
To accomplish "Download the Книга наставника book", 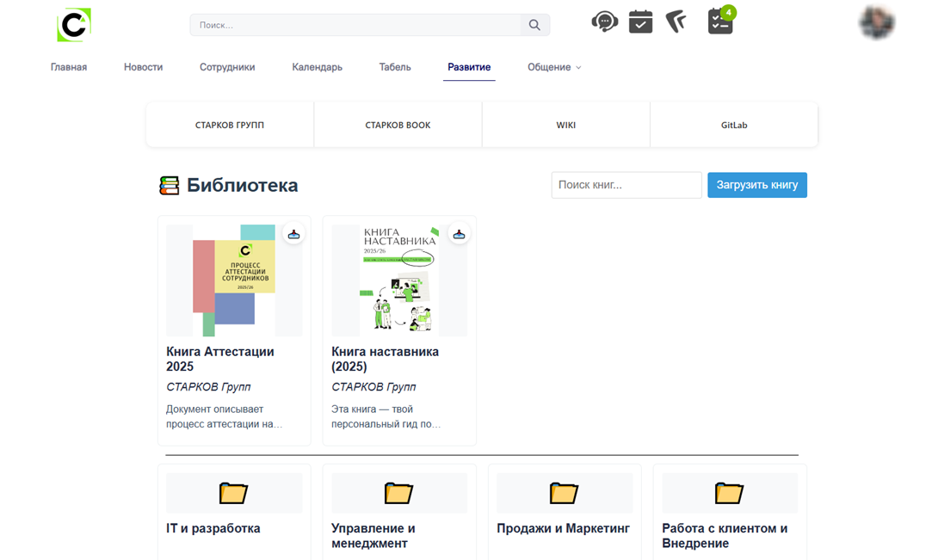I will point(459,234).
